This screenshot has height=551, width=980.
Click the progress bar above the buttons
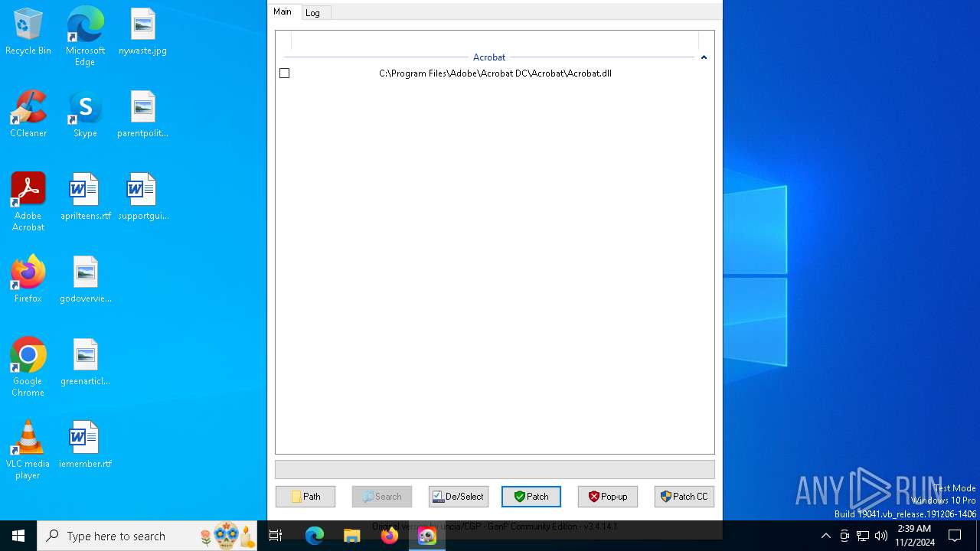coord(495,469)
